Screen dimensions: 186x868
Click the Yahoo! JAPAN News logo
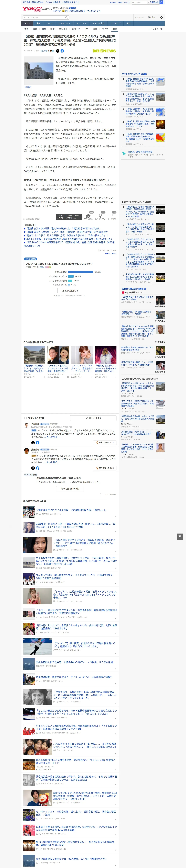click(x=37, y=9)
